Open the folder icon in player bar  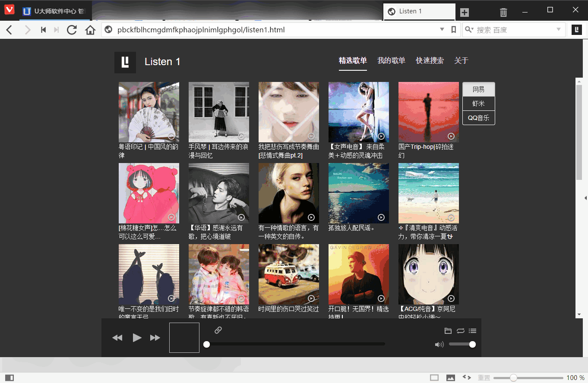coord(448,331)
